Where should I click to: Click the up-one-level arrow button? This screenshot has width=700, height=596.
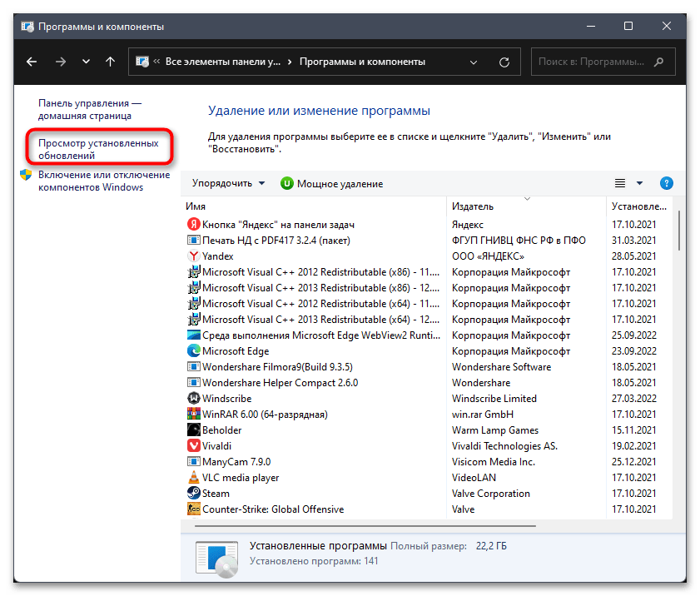pyautogui.click(x=110, y=62)
